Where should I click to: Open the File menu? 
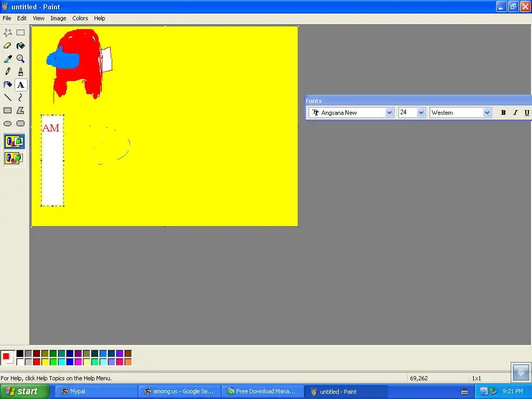[7, 18]
